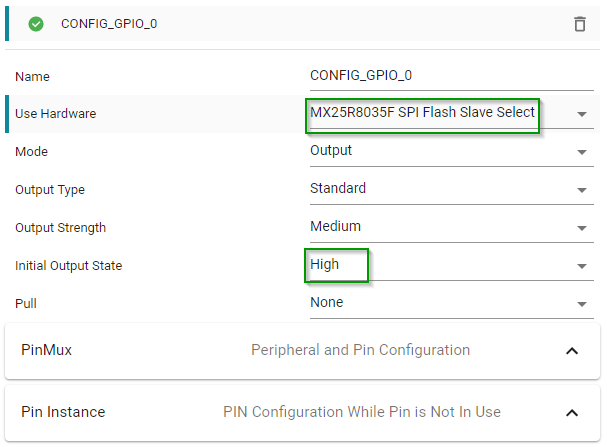This screenshot has height=447, width=607.
Task: Open the Use Hardware dropdown arrow
Action: pos(581,114)
